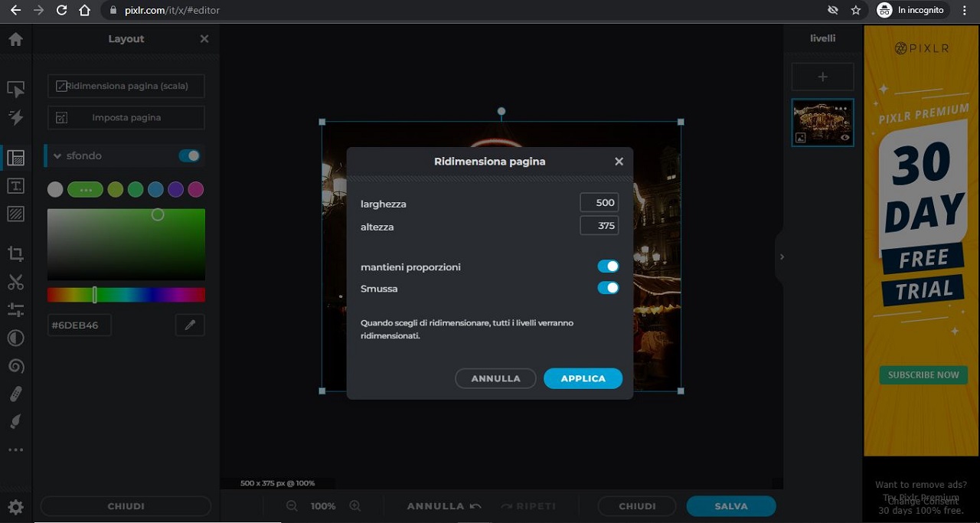Collapse the sfondo section chevron

pos(57,156)
